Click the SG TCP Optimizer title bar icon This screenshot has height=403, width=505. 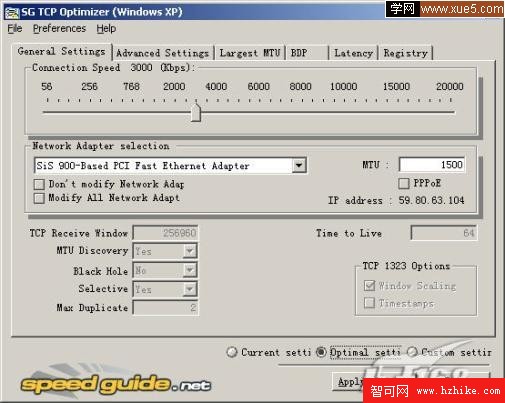(12, 12)
